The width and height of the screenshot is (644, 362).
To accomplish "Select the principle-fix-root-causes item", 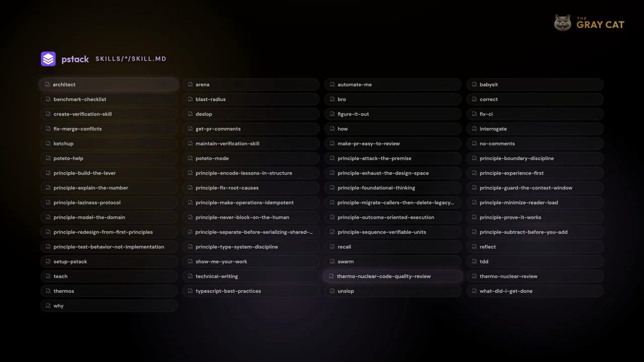I will click(x=251, y=188).
